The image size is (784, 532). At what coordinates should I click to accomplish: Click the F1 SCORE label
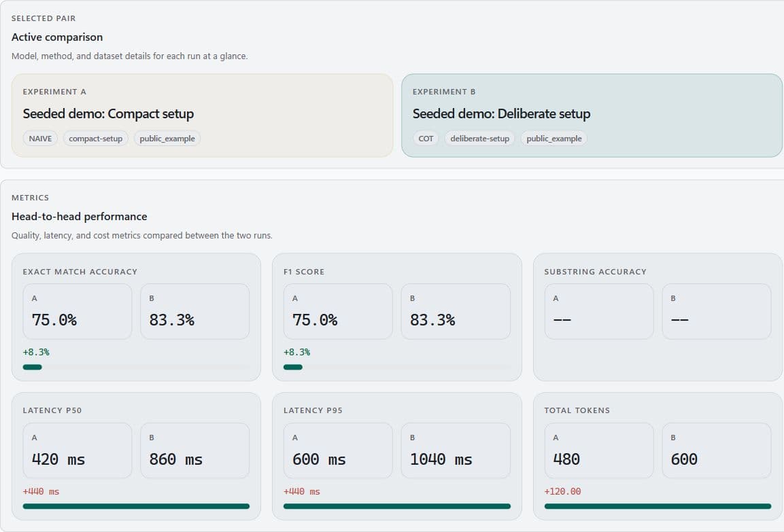(x=304, y=272)
